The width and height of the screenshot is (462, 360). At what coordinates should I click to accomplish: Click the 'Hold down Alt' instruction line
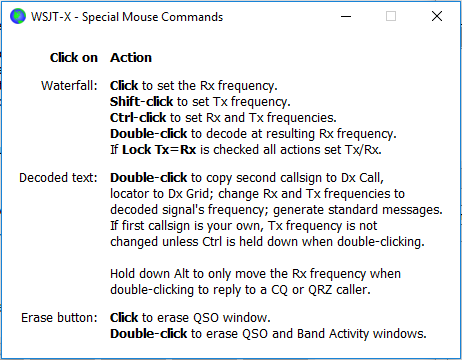coord(256,274)
